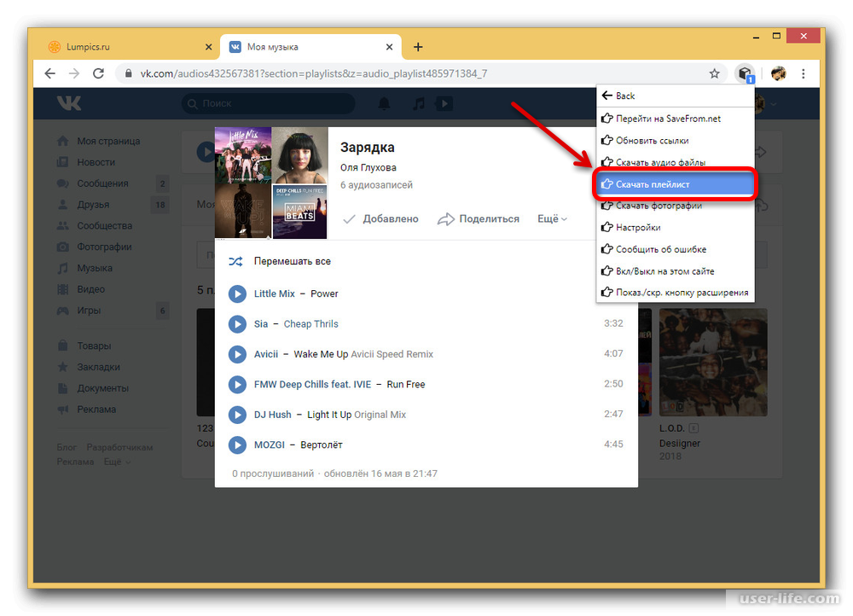
Task: Open artist link FMW Deep Chills feat. IVIE
Action: [312, 385]
